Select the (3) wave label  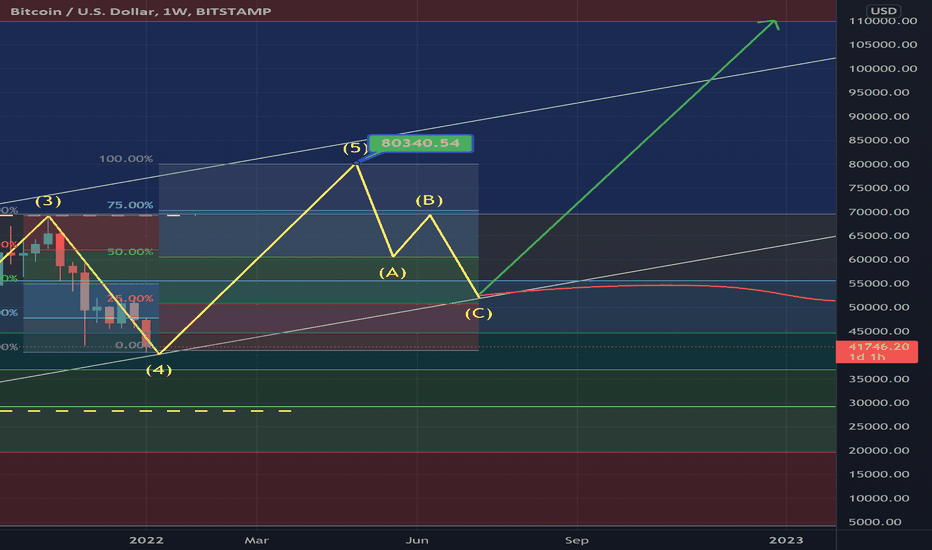pyautogui.click(x=48, y=201)
